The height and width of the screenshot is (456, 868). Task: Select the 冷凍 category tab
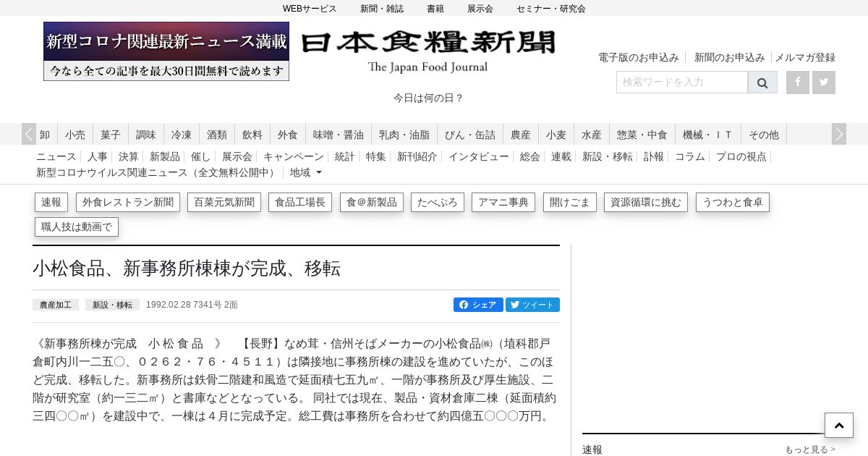(x=182, y=135)
